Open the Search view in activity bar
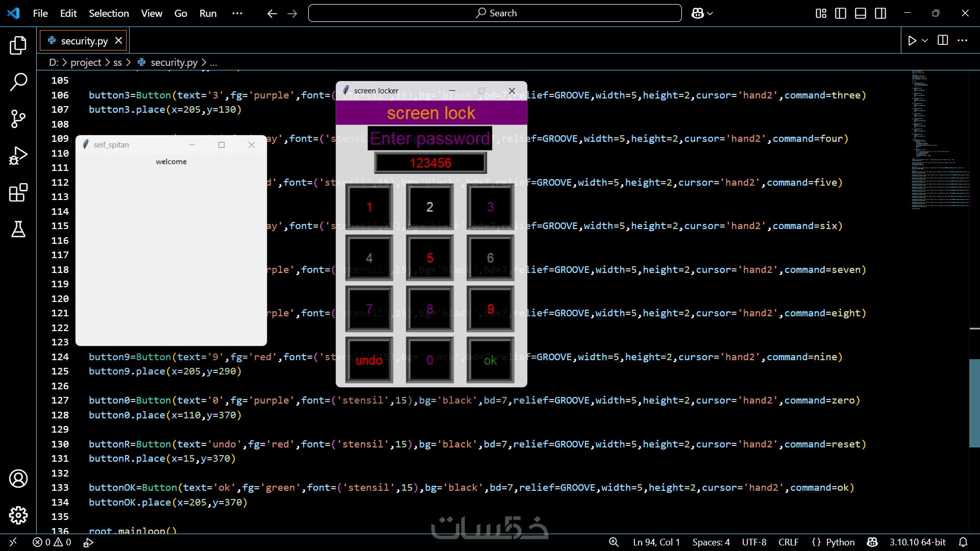This screenshot has height=551, width=980. tap(18, 82)
